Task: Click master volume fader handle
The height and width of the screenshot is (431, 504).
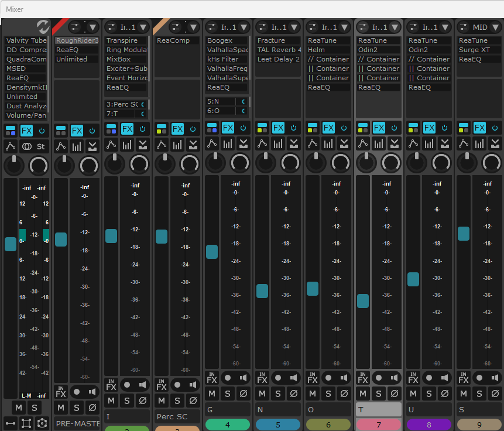Action: tap(11, 244)
